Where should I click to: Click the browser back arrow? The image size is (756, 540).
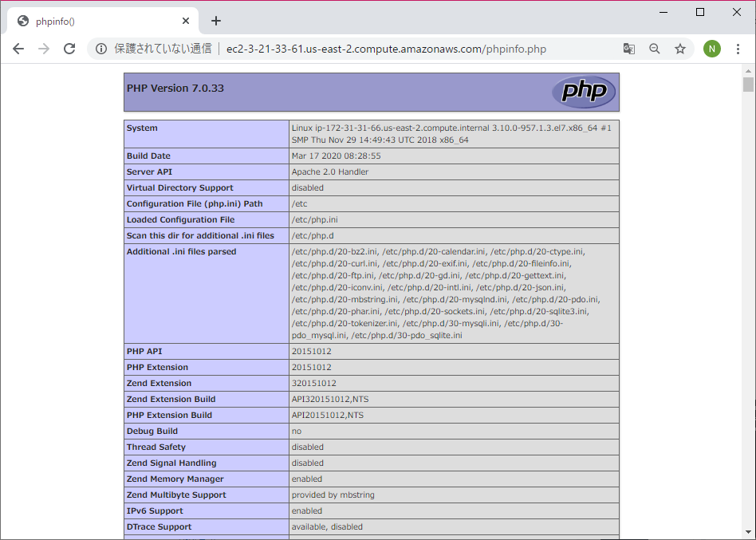18,49
